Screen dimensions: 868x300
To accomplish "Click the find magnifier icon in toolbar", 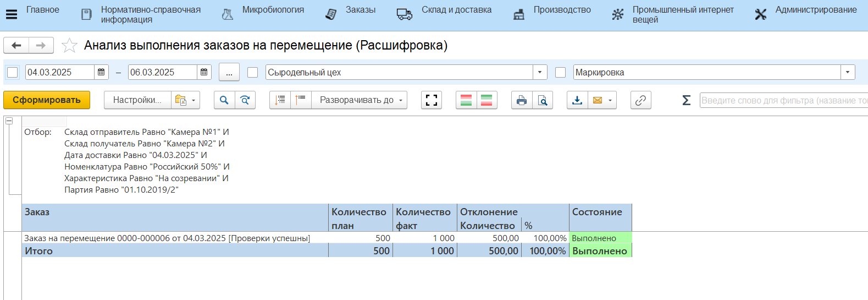I will coord(224,100).
